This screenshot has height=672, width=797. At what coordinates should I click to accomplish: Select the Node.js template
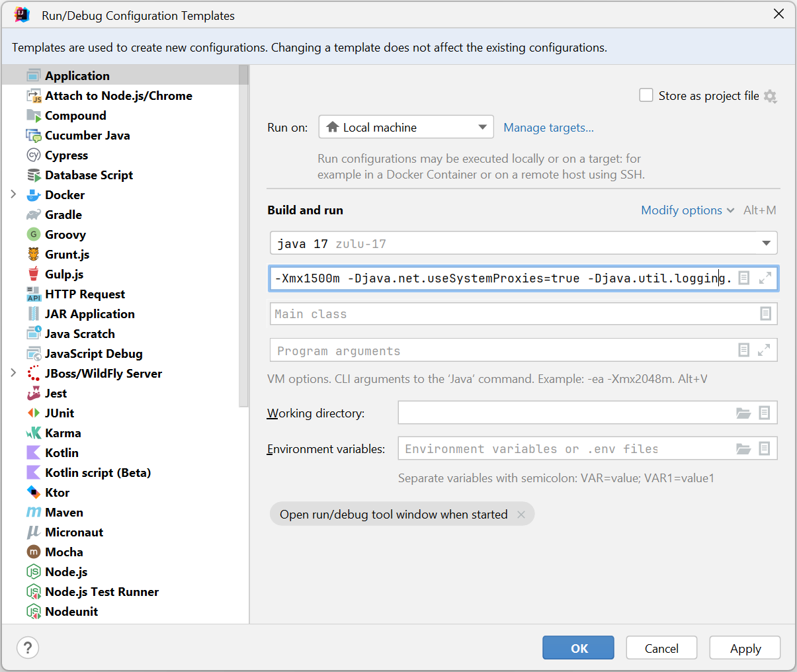(x=66, y=571)
